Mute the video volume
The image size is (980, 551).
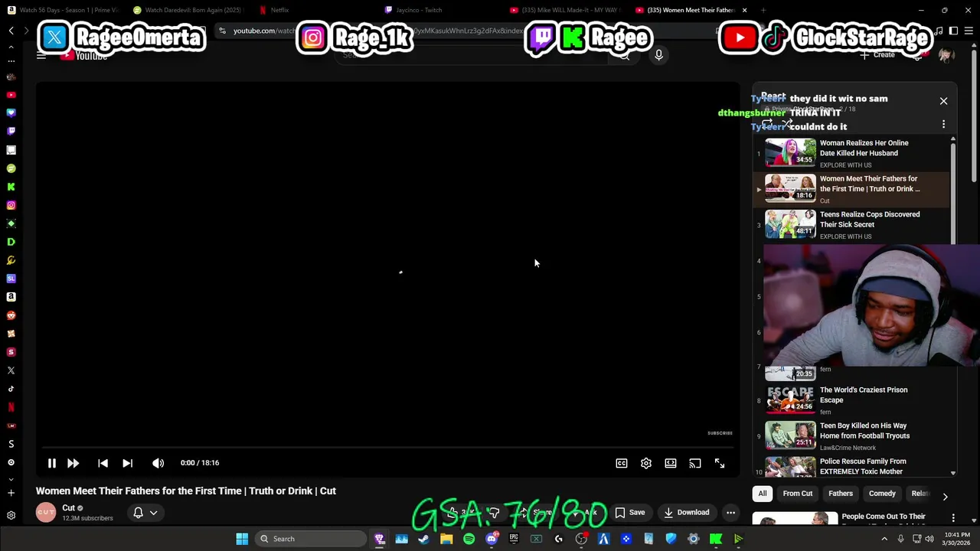pyautogui.click(x=158, y=463)
